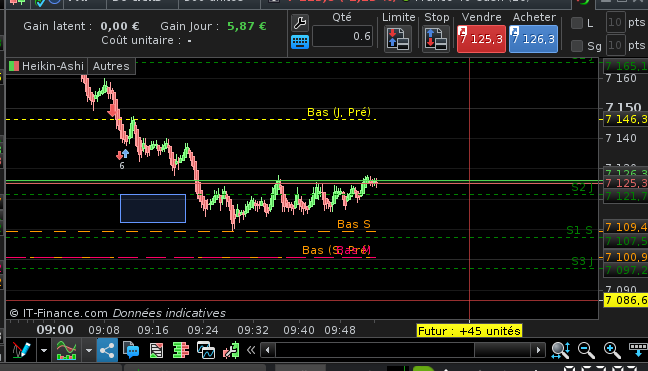Viewport: 648px width, 371px height.
Task: Click the 7 165,1 green price label
Action: [626, 66]
